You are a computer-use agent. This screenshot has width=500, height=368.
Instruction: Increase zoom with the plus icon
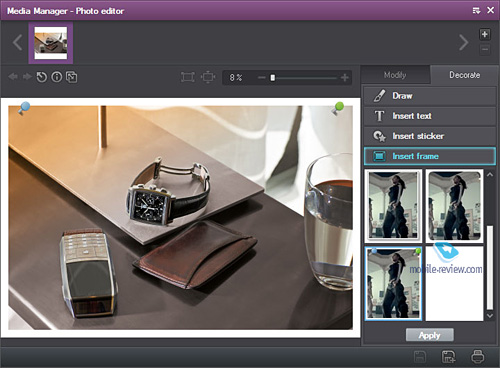(x=345, y=78)
